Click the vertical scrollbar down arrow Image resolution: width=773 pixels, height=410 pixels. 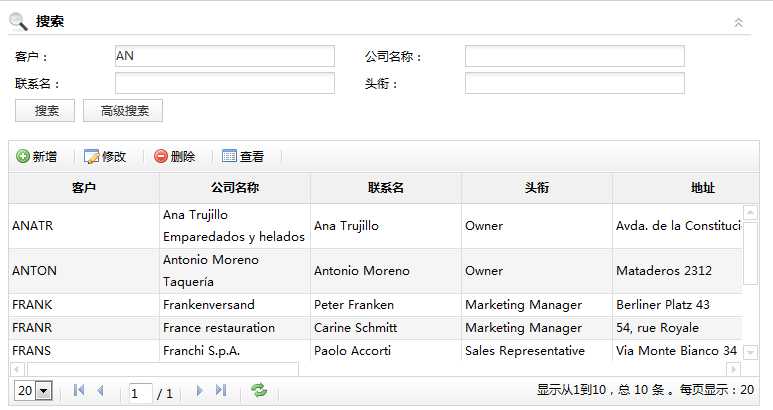tap(750, 352)
